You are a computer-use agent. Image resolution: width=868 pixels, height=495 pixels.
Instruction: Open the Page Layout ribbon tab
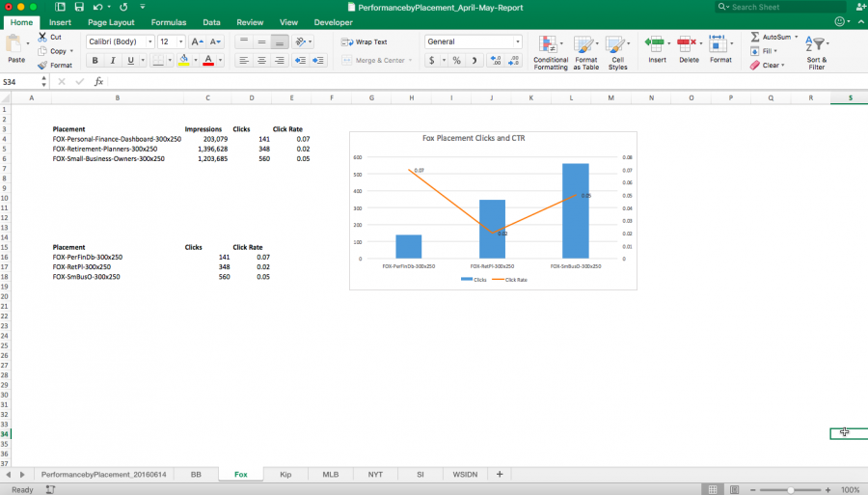[111, 23]
